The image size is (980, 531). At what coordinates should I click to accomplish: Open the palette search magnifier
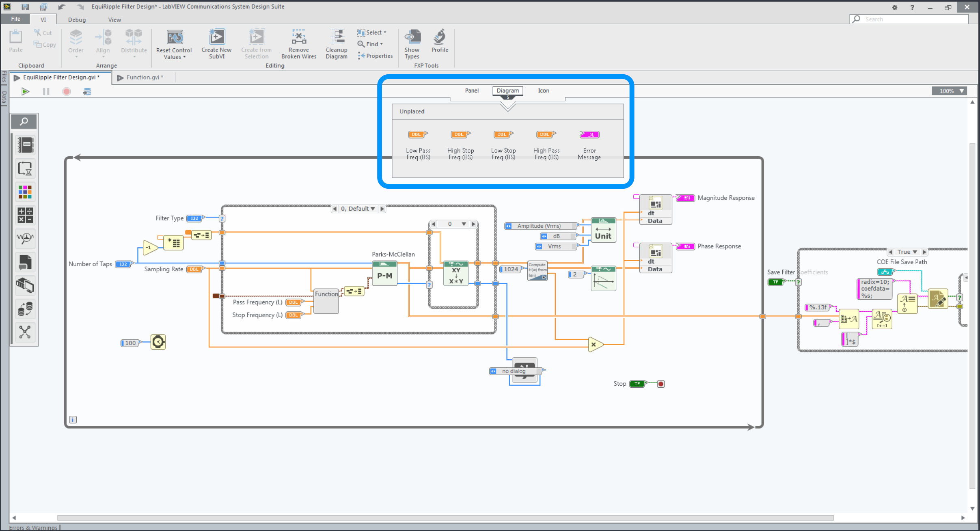pyautogui.click(x=24, y=121)
